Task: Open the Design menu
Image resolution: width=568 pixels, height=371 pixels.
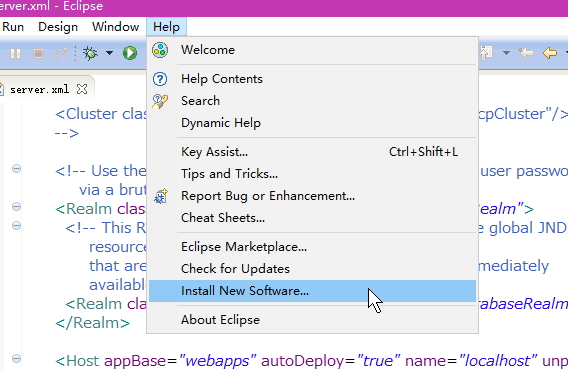Action: coord(58,27)
